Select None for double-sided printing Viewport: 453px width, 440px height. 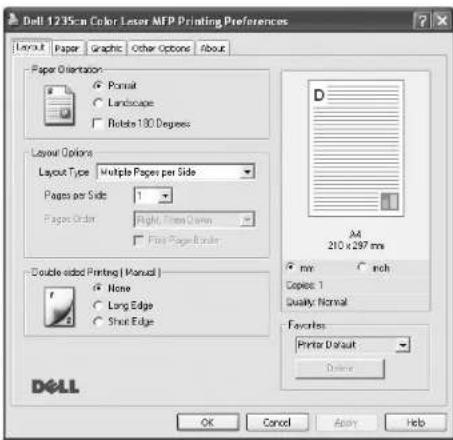pos(98,288)
